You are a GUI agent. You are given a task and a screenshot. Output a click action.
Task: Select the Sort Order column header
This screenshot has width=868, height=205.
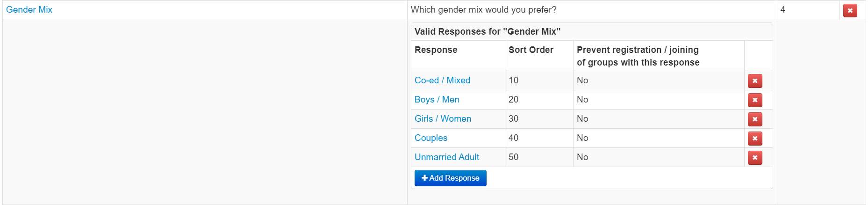[x=531, y=50]
